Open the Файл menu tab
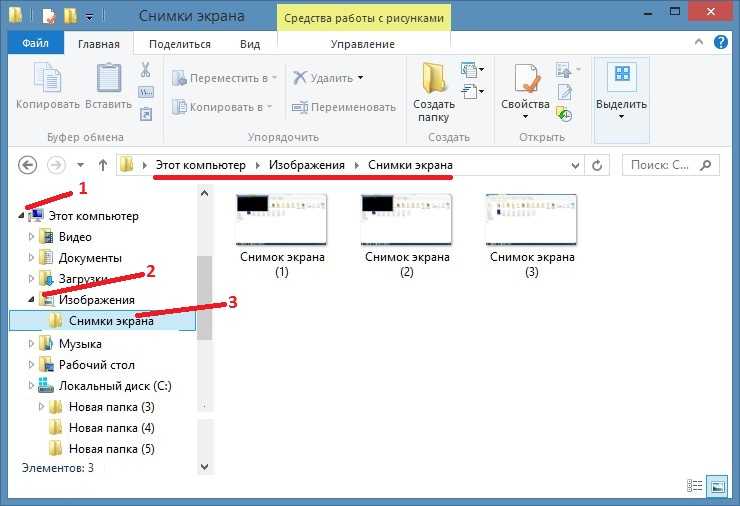 35,43
